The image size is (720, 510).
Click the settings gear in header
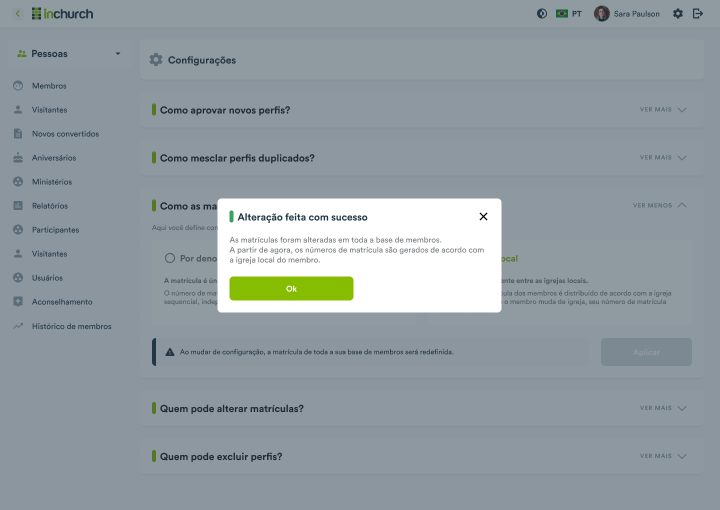coord(678,14)
